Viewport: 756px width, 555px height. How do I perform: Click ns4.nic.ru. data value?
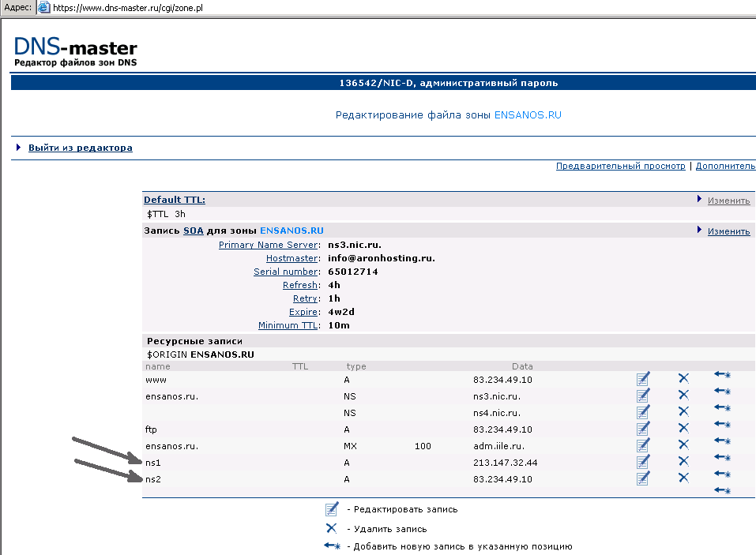pyautogui.click(x=497, y=413)
